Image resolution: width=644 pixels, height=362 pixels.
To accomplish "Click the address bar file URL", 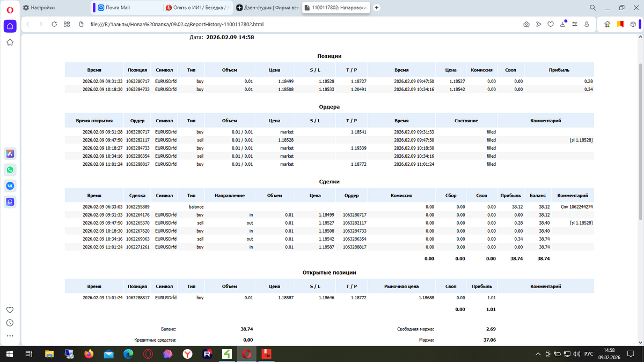I will pos(177,24).
